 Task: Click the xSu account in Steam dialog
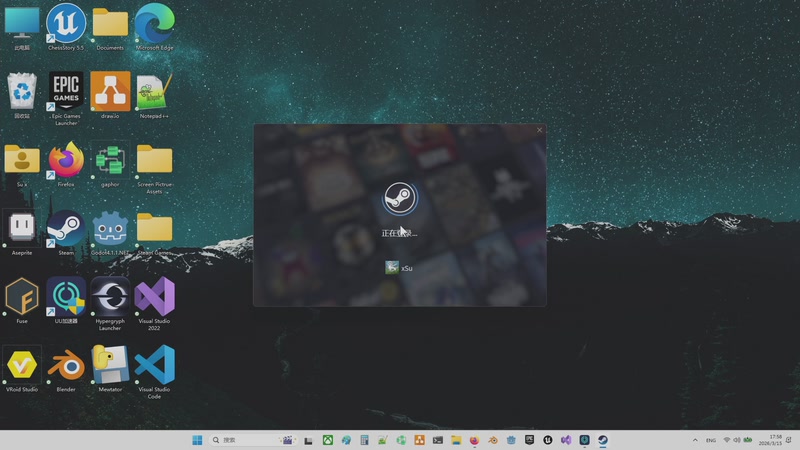(399, 268)
